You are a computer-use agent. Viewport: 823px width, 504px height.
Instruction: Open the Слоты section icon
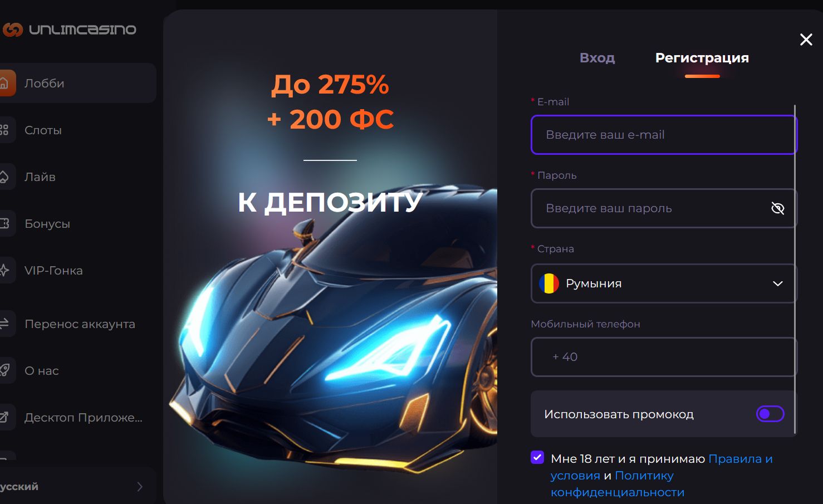5,130
